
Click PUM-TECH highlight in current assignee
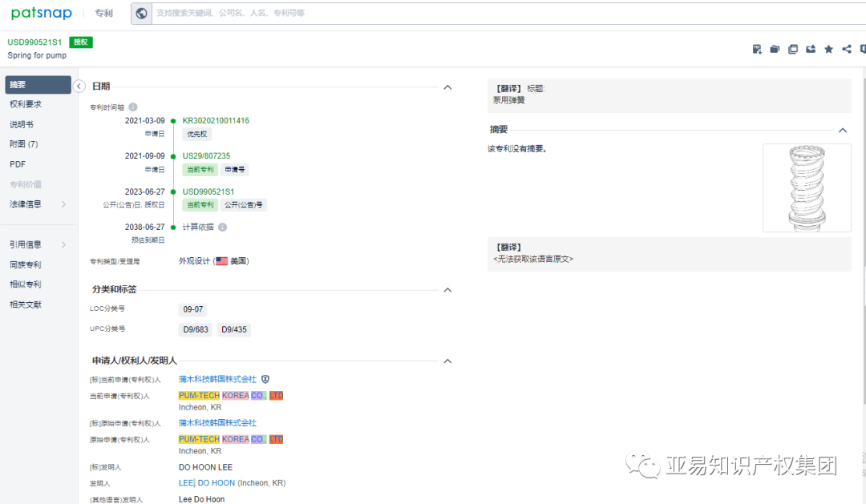(x=200, y=396)
